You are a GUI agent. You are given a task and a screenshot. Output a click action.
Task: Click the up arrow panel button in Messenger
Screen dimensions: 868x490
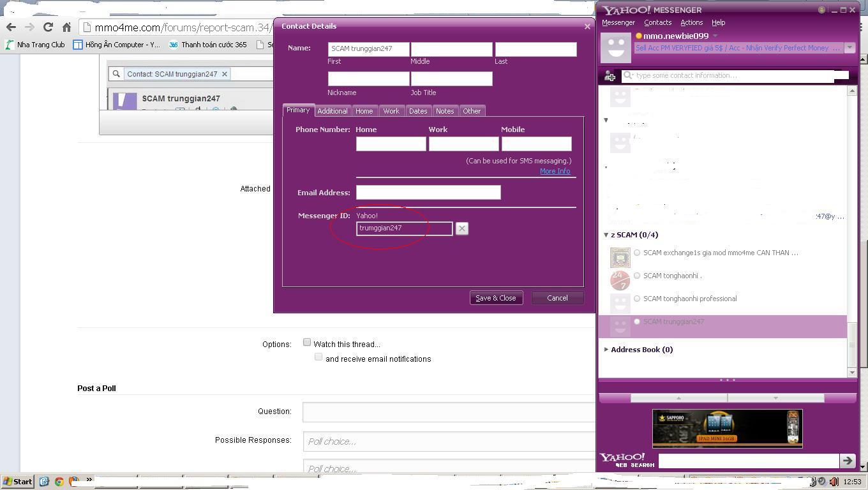tap(678, 397)
